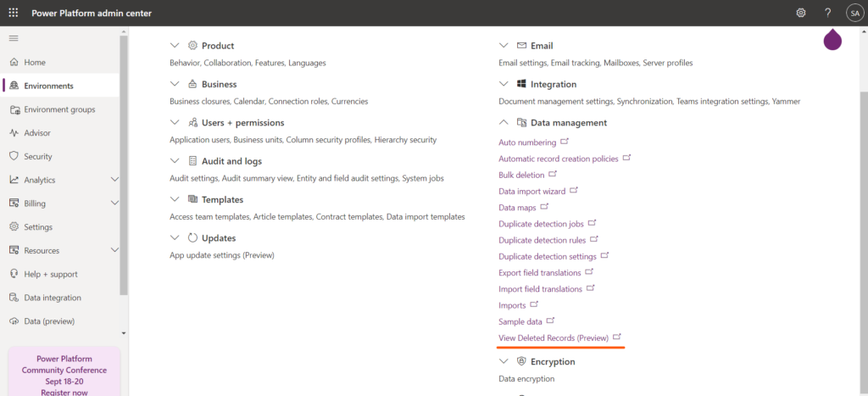Open the help question mark icon
Viewport: 868px width, 396px height.
coord(827,13)
